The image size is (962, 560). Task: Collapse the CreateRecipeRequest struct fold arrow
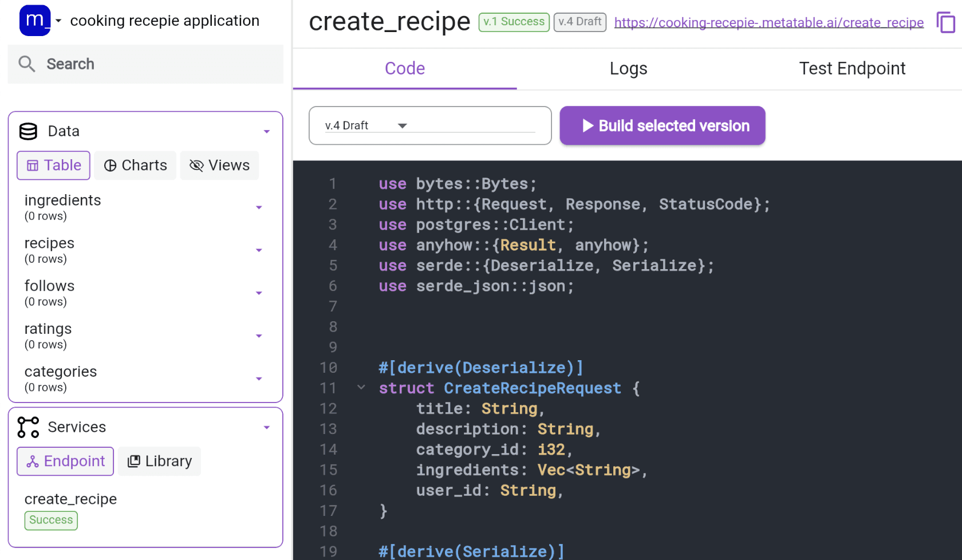[361, 388]
